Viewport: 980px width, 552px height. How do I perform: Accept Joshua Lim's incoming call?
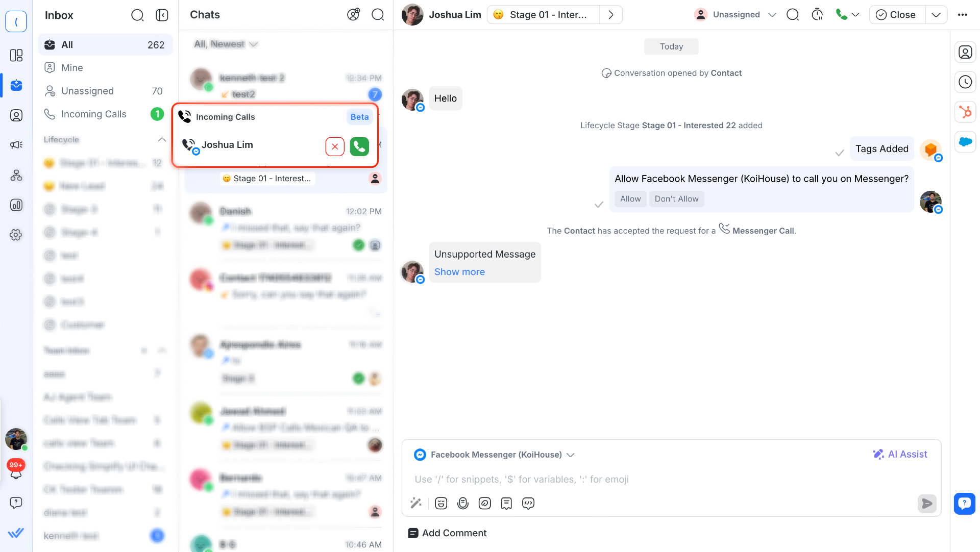(359, 146)
